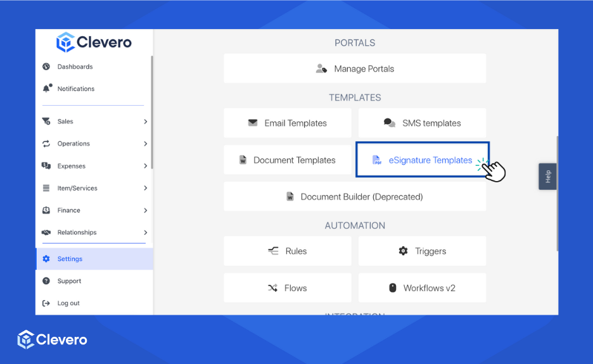Click the Email Templates envelope icon

[x=253, y=123]
